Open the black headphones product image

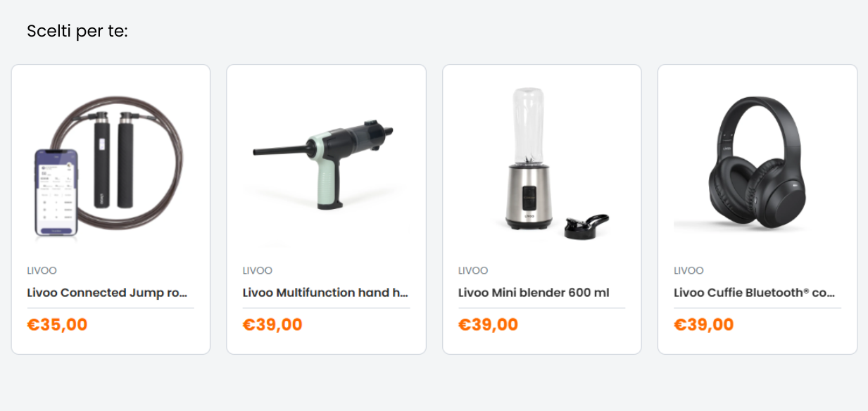[757, 167]
